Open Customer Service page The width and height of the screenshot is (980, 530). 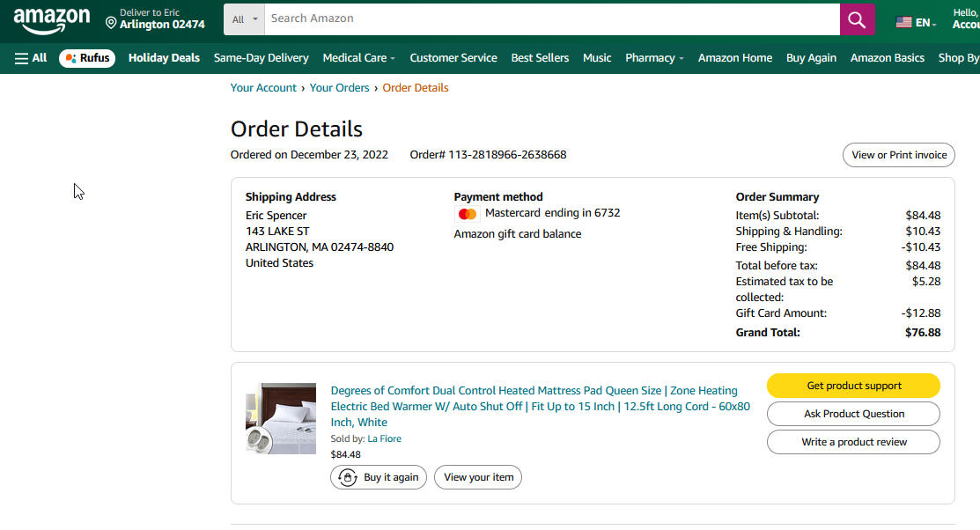[453, 58]
